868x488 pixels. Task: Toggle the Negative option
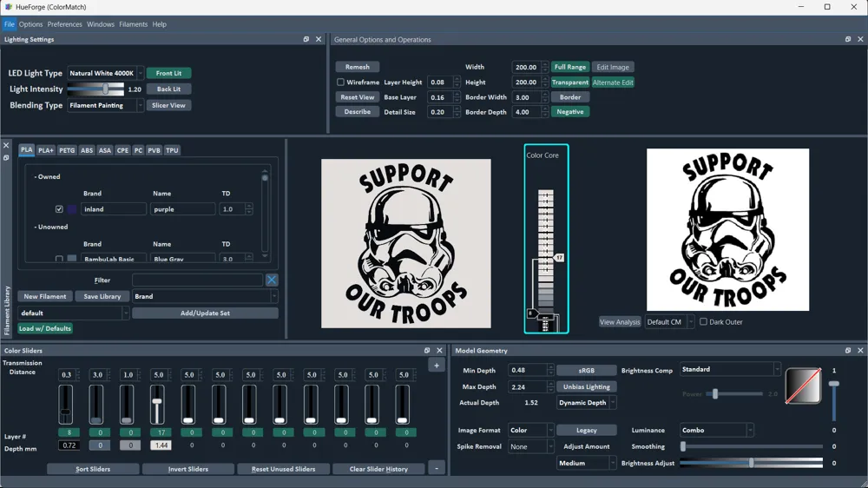click(570, 112)
